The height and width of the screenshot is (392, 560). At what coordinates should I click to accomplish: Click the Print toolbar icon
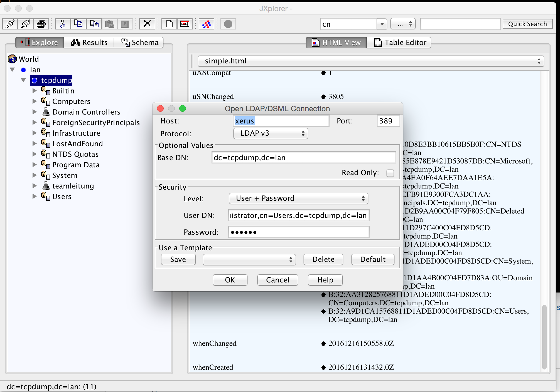click(41, 24)
